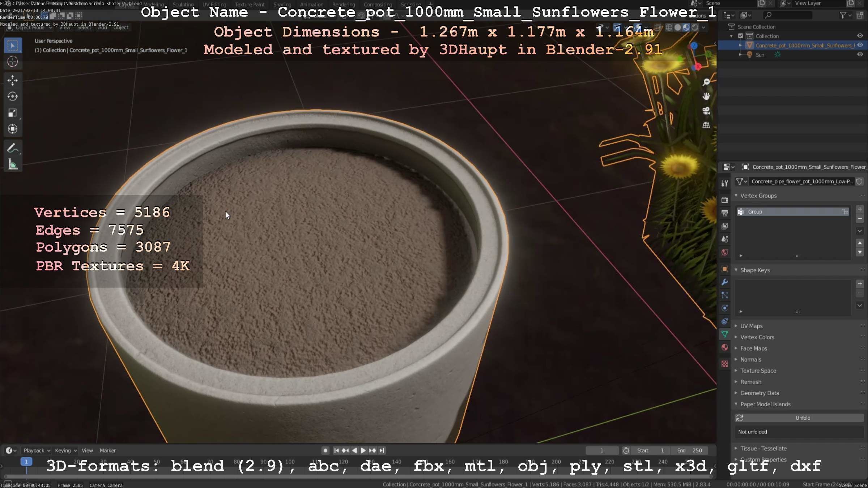Image resolution: width=868 pixels, height=488 pixels.
Task: Switch perspective/orthographic grid icon
Action: (706, 125)
